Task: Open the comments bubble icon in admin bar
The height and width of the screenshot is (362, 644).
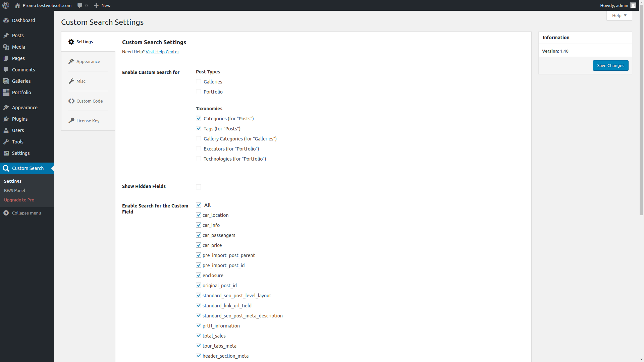Action: point(80,5)
